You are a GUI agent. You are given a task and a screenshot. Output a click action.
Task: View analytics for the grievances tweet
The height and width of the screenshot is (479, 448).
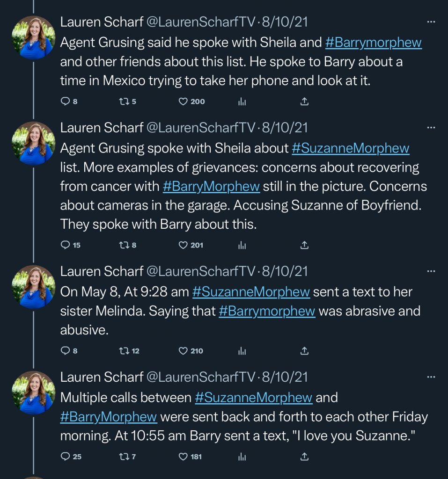(242, 245)
